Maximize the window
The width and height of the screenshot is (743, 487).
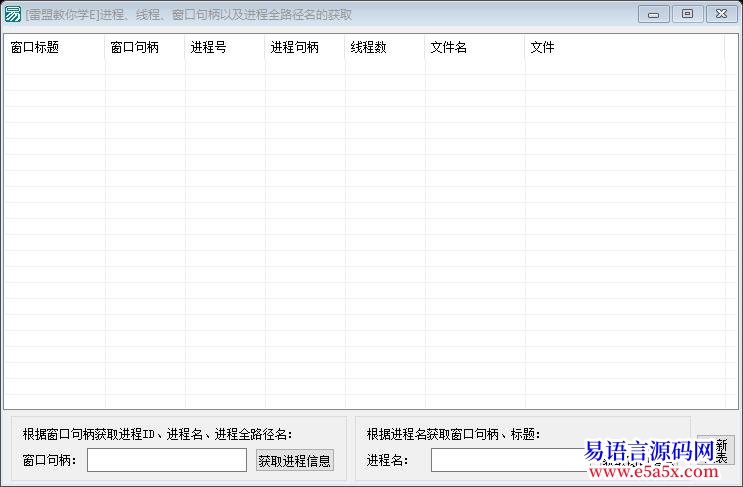click(687, 14)
